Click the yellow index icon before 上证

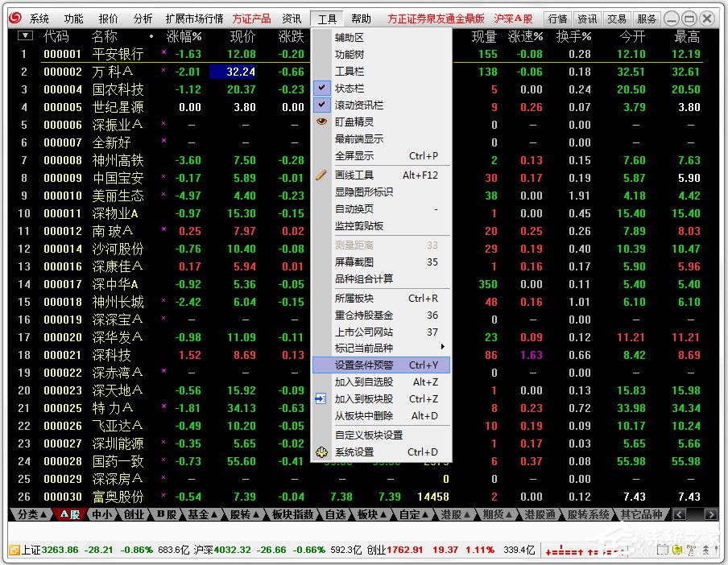[x=14, y=551]
